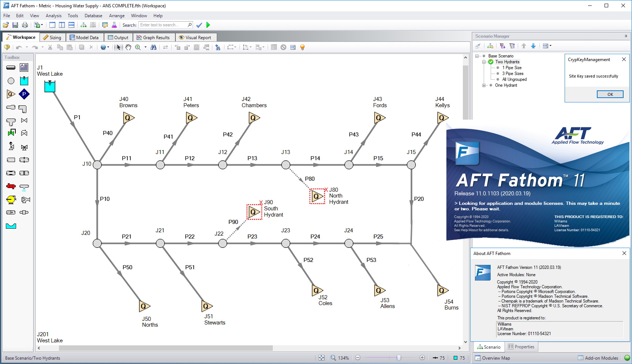Switch to the Visual Report tab

[195, 37]
